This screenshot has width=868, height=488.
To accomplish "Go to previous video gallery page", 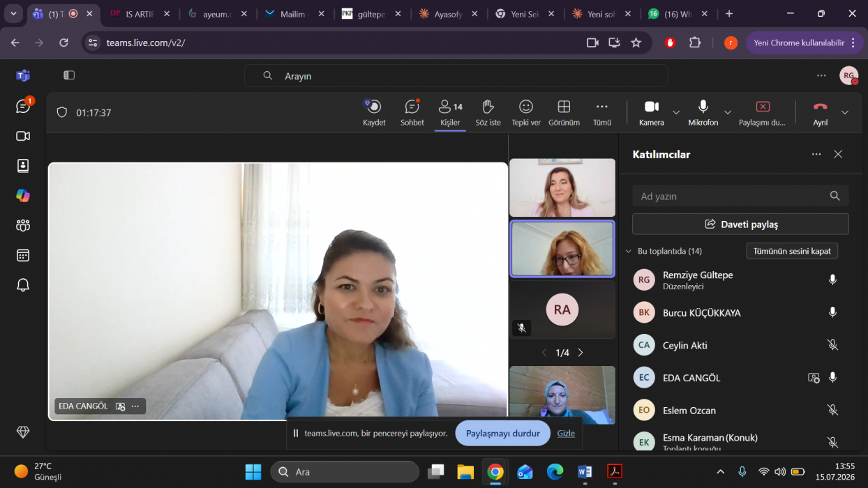I will pyautogui.click(x=545, y=353).
